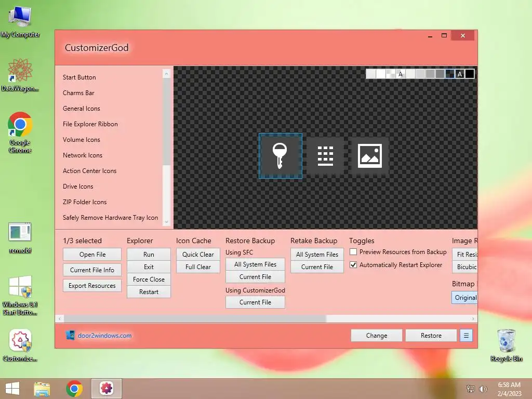Select the keypad grid icon preview
This screenshot has height=399, width=532.
pyautogui.click(x=325, y=156)
